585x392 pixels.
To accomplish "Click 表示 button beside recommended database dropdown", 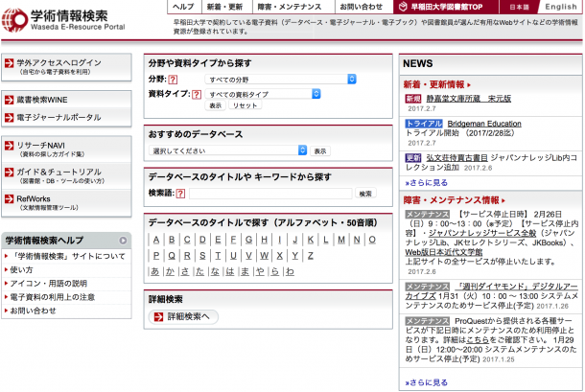I will pyautogui.click(x=320, y=151).
